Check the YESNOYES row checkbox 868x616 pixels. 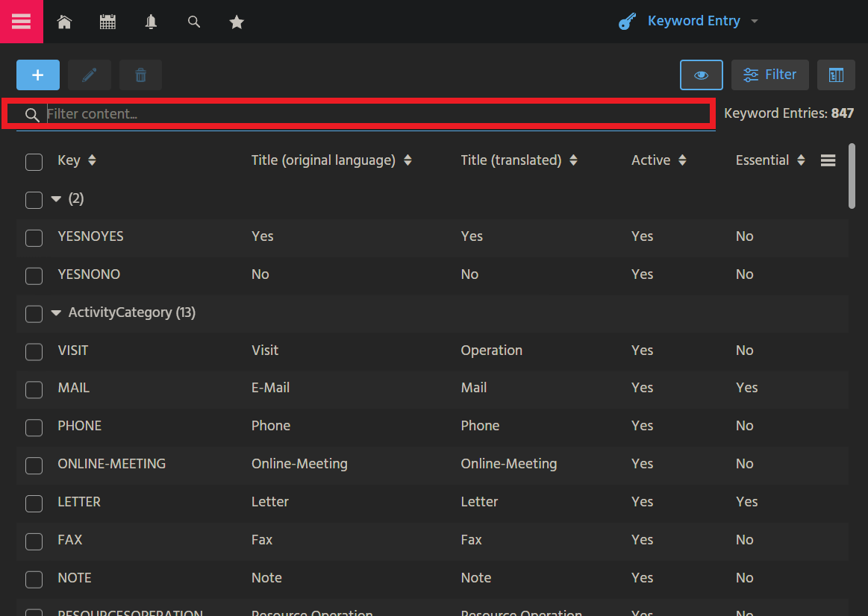tap(34, 238)
